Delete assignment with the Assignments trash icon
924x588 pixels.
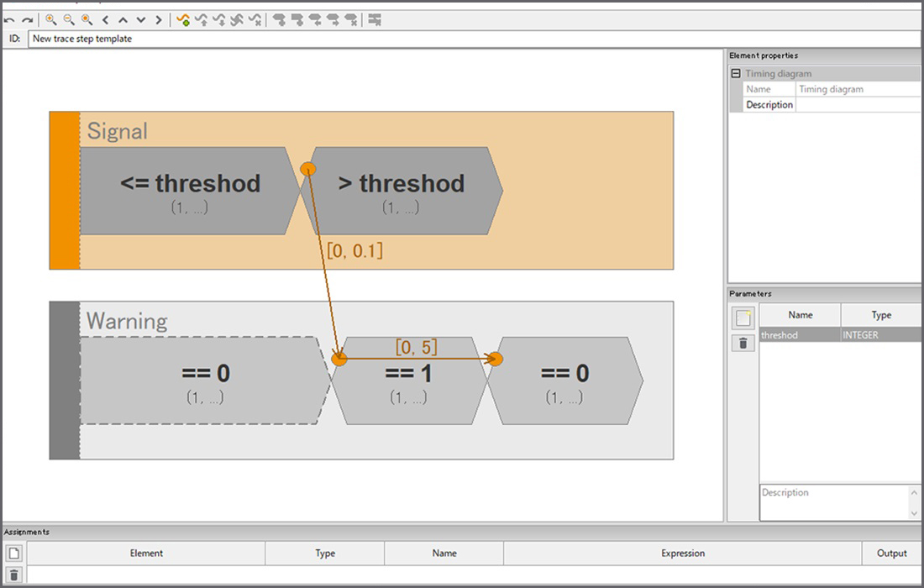[13, 575]
